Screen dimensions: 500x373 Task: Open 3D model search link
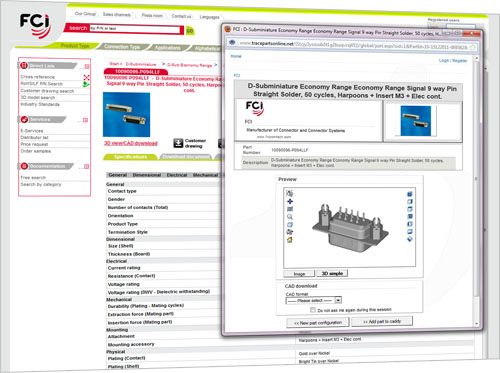[38, 97]
